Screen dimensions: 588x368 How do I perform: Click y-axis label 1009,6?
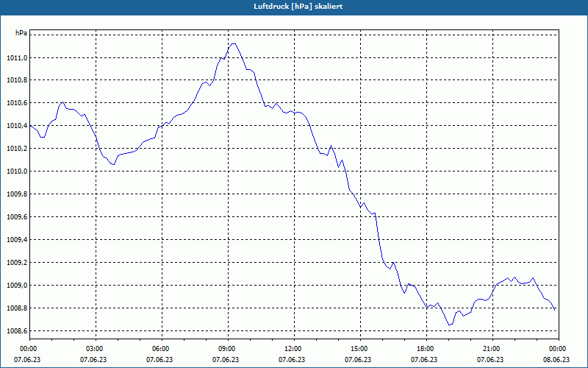point(17,217)
